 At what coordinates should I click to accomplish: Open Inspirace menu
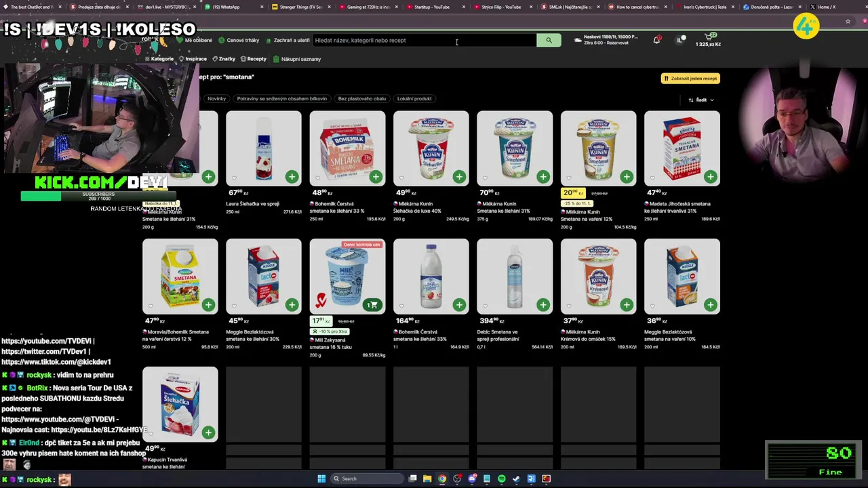tap(193, 59)
